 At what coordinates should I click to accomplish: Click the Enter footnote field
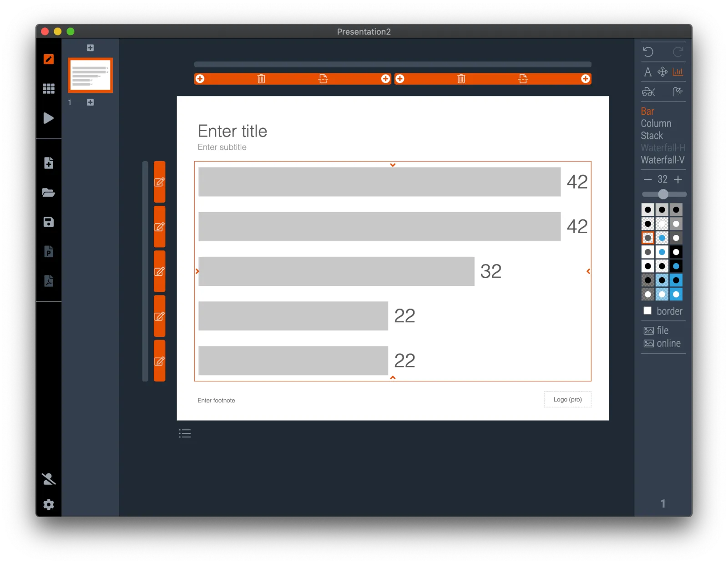click(x=216, y=401)
